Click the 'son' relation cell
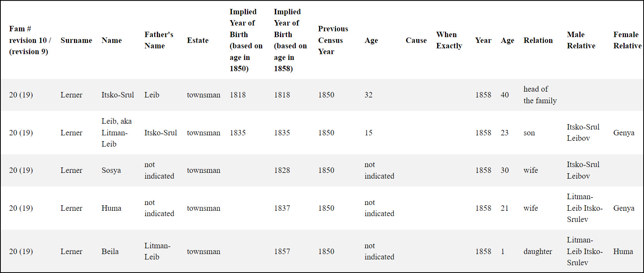The width and height of the screenshot is (644, 273). click(x=529, y=133)
